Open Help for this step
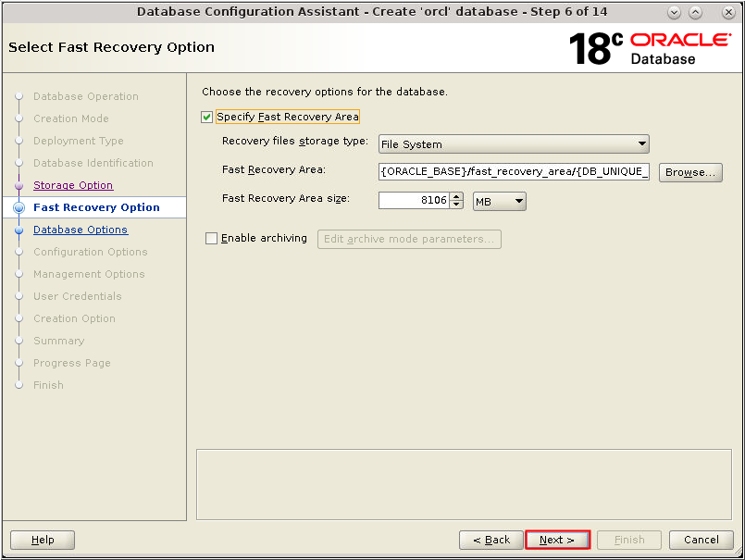Screen dimensions: 745x560 tap(43, 540)
